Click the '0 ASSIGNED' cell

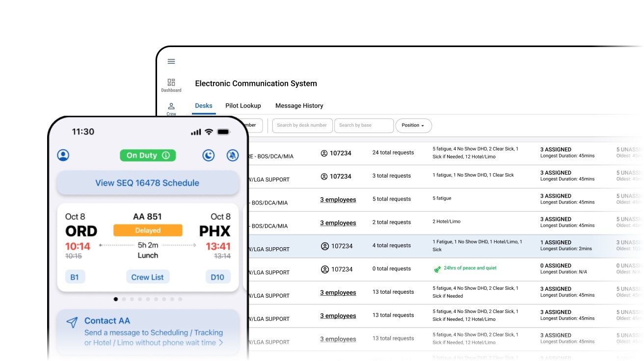coord(556,266)
